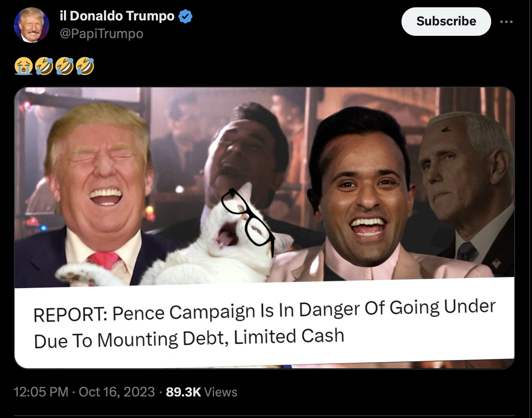Click the Views label beside 89.3K
Viewport: 532px width, 418px height.
click(x=221, y=392)
